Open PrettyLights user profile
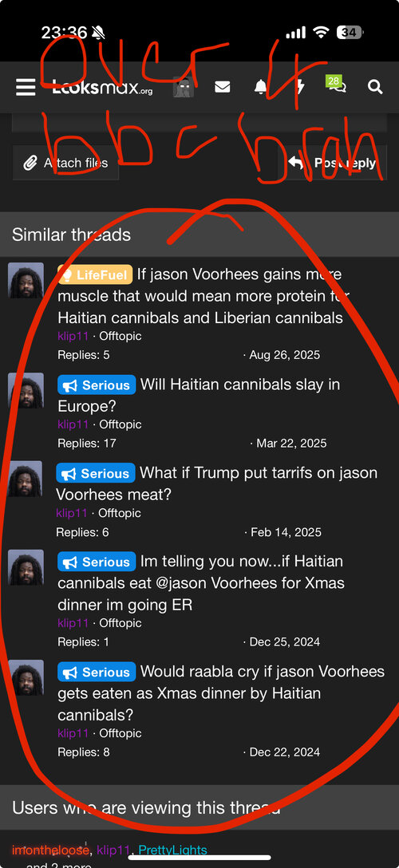This screenshot has height=868, width=399. point(172,850)
